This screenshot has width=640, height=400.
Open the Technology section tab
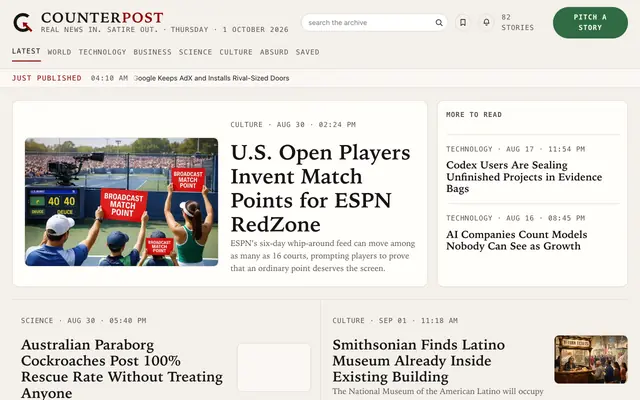point(102,52)
